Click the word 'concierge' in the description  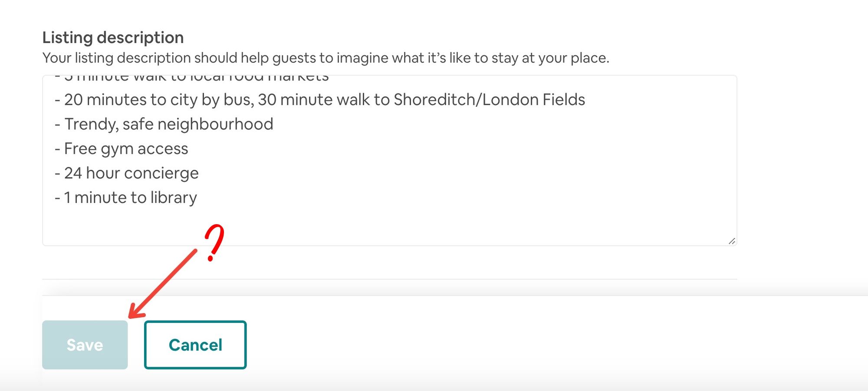161,173
